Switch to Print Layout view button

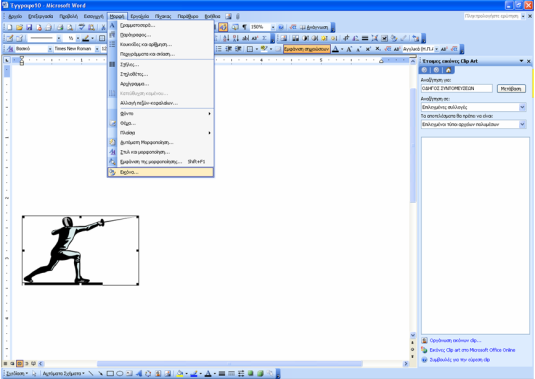click(19, 364)
